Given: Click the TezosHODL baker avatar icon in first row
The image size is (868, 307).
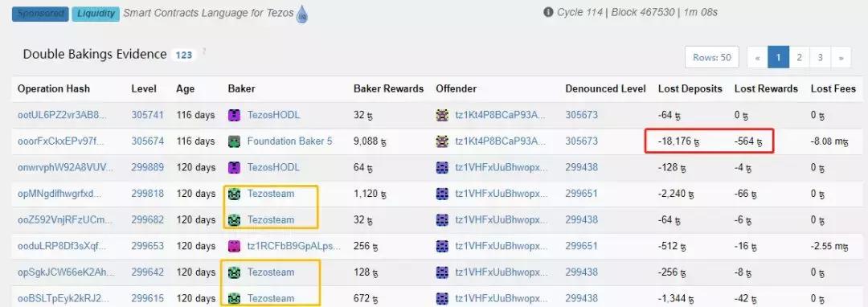Looking at the screenshot, I should (234, 115).
